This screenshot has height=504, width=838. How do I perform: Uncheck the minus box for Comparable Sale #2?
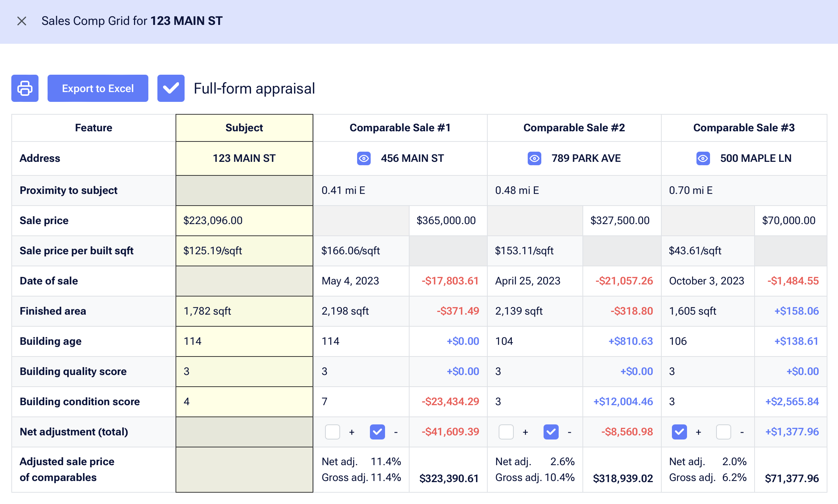click(x=551, y=432)
